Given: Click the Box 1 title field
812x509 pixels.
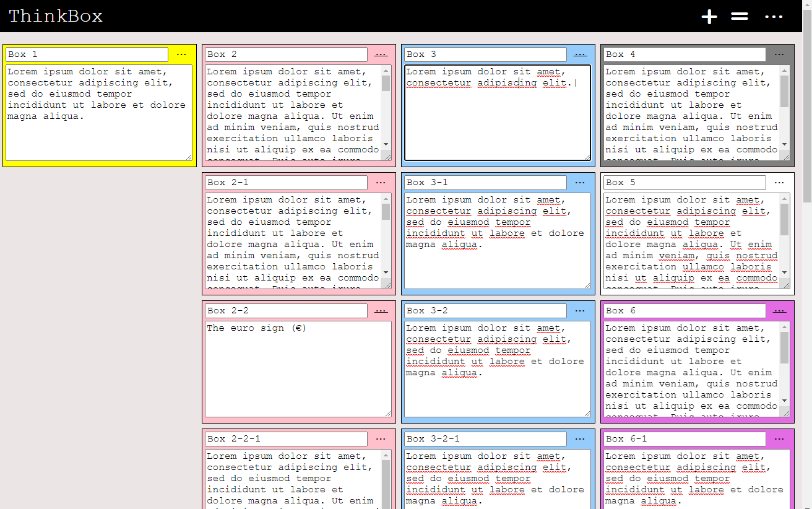Looking at the screenshot, I should (87, 54).
